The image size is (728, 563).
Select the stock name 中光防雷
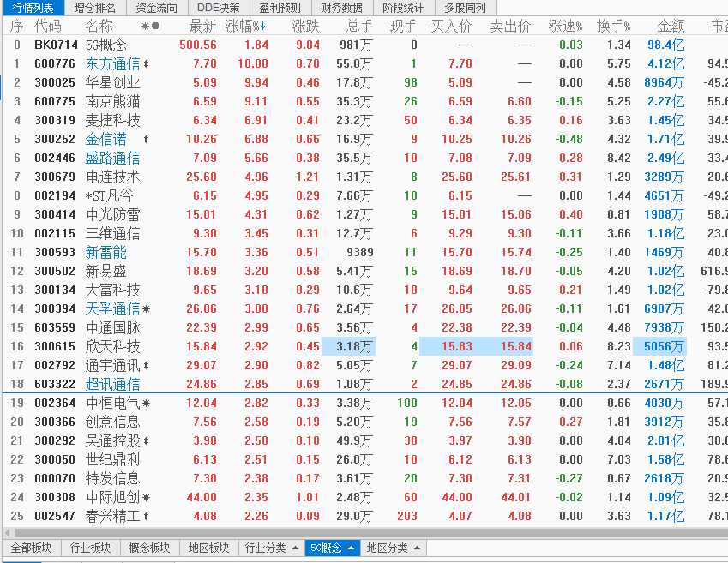pos(113,215)
